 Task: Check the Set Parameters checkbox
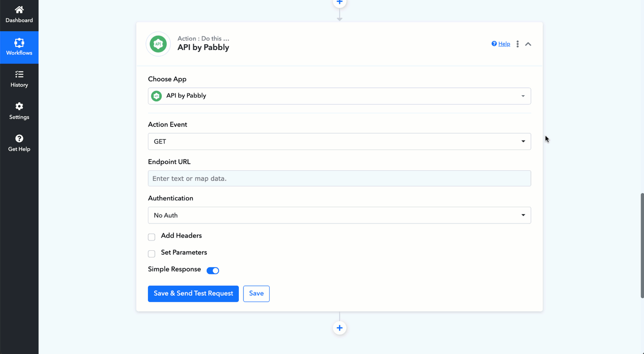click(x=152, y=254)
